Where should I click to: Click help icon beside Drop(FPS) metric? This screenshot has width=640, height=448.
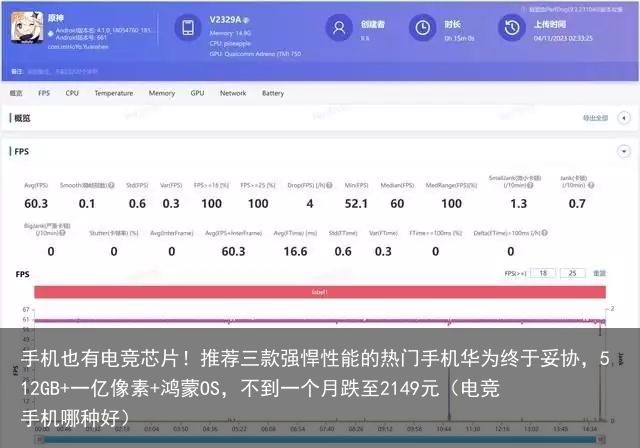tap(329, 185)
